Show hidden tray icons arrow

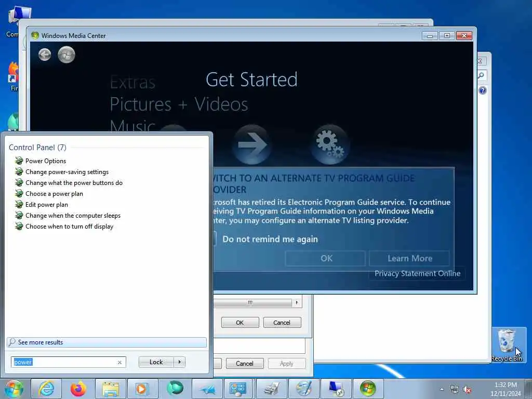442,389
